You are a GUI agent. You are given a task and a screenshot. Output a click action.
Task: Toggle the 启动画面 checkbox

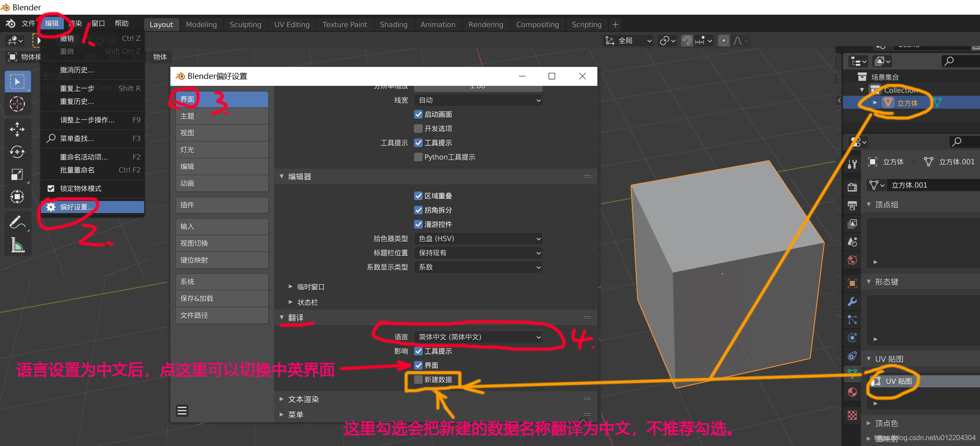[x=418, y=114]
